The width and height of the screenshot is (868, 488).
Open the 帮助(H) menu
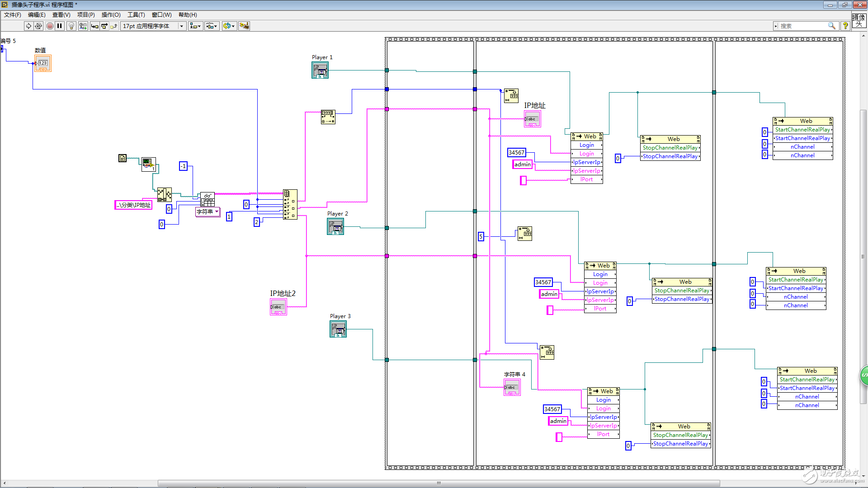(188, 15)
